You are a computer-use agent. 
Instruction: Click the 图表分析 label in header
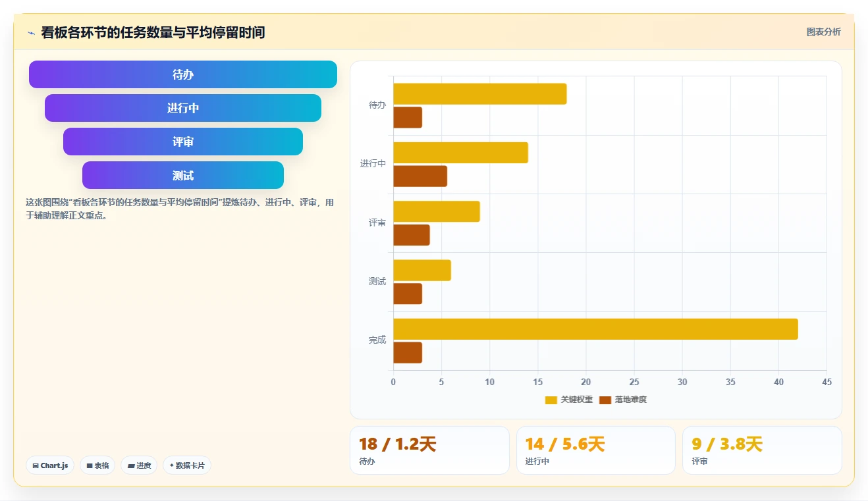click(x=823, y=32)
